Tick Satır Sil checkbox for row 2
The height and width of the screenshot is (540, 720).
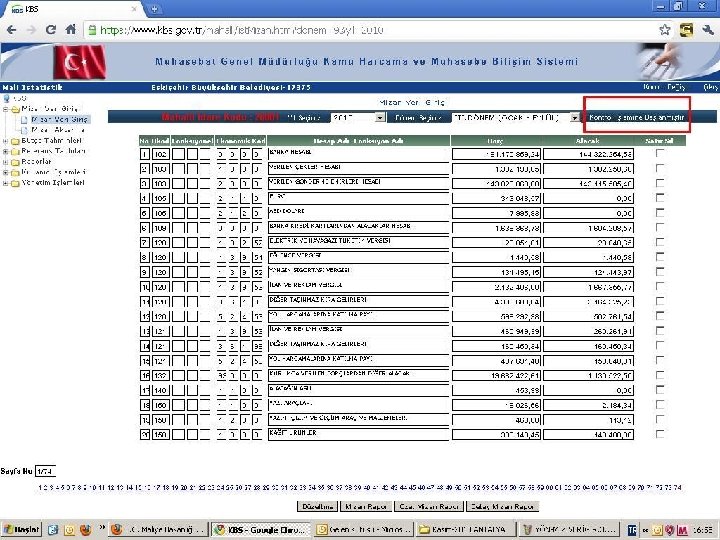click(660, 169)
